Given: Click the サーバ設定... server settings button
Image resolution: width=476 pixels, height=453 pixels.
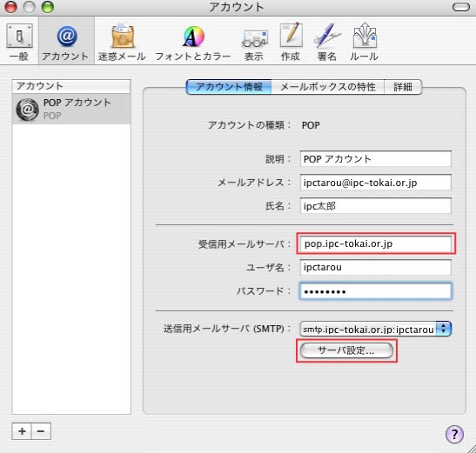Looking at the screenshot, I should (346, 350).
